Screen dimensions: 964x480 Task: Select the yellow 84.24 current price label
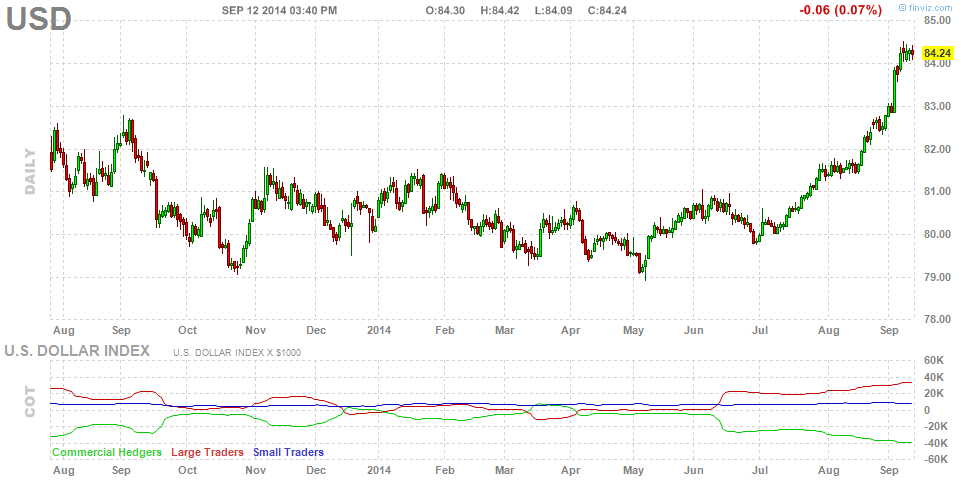point(937,53)
